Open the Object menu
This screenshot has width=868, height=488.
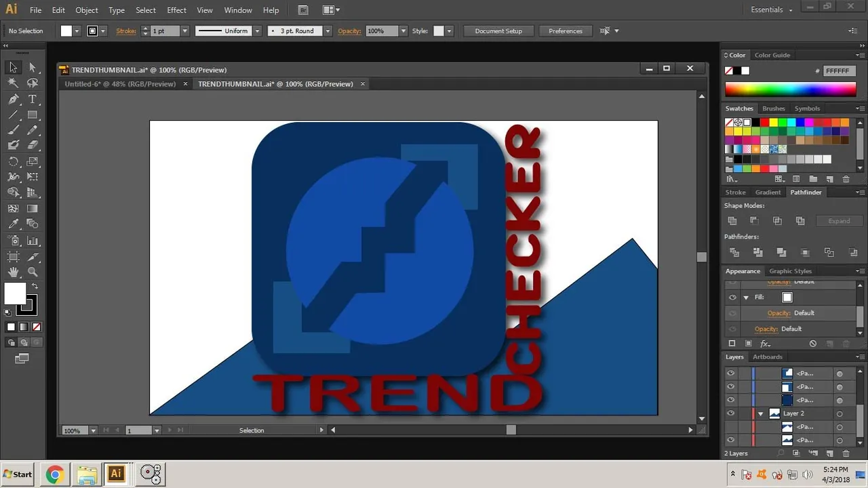pos(87,10)
